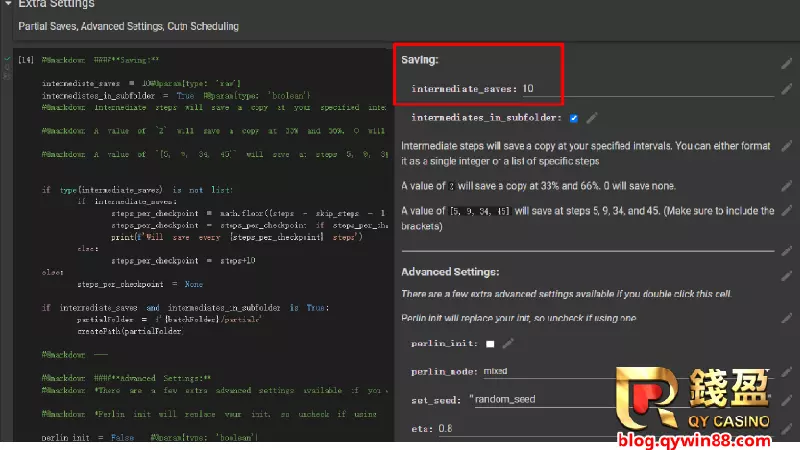Click pencil icon next to perlin_init checkbox
Screen dimensions: 800x450
508,344
